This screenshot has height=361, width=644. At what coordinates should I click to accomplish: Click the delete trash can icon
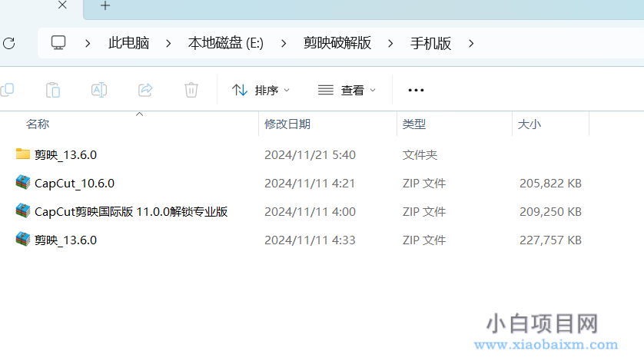click(x=191, y=90)
